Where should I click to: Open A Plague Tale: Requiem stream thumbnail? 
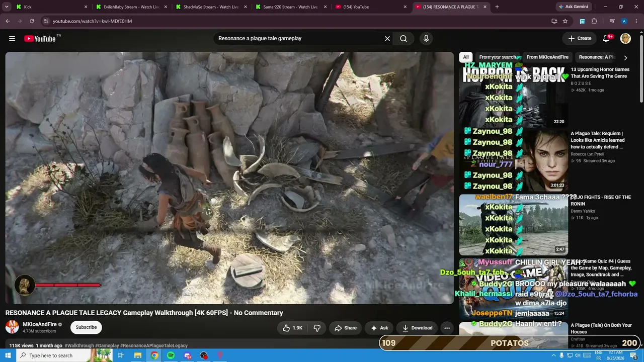[x=514, y=160]
